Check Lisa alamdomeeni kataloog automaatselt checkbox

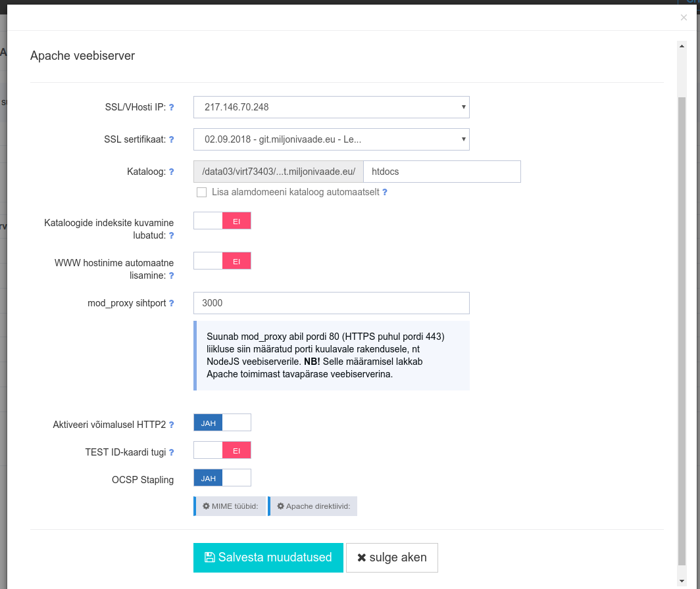click(x=202, y=193)
